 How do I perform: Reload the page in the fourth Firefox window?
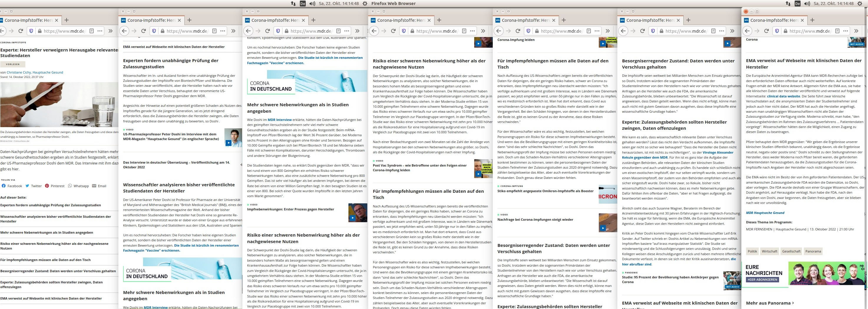point(393,31)
